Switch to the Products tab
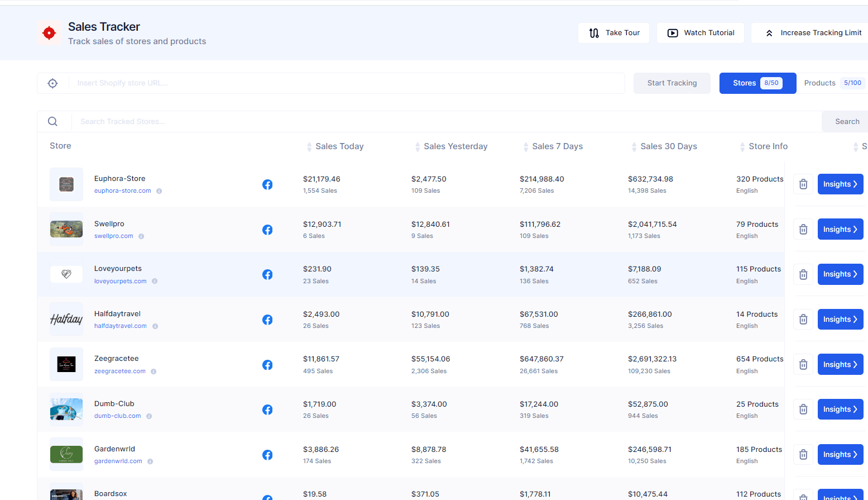 click(833, 83)
